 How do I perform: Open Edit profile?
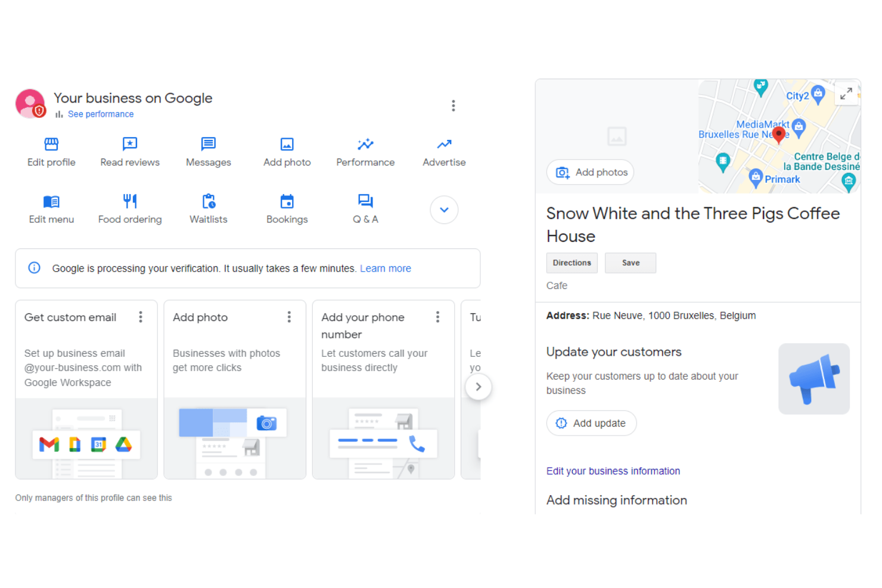point(51,152)
